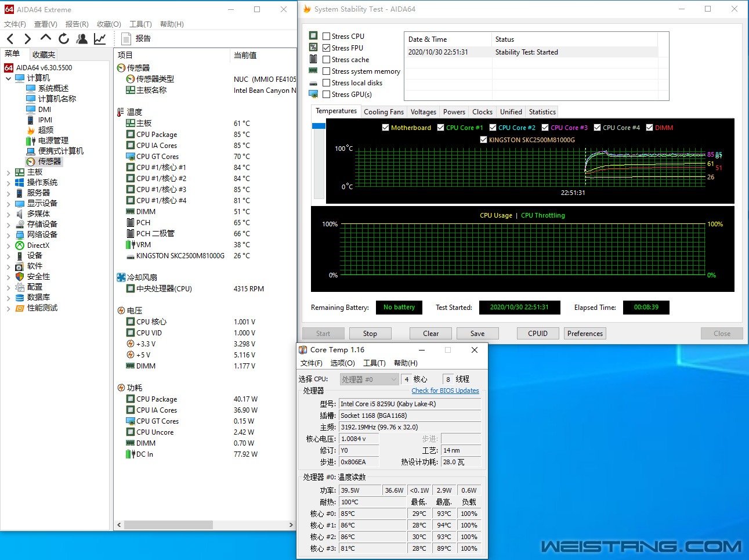
Task: Toggle KINGSTON SKC2500M81000G graph checkbox
Action: 483,140
